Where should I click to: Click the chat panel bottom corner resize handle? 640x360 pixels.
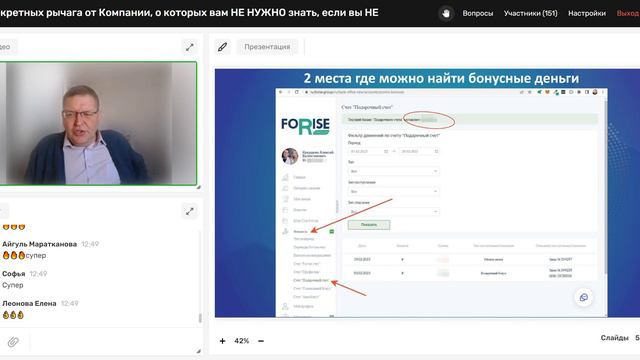199,351
